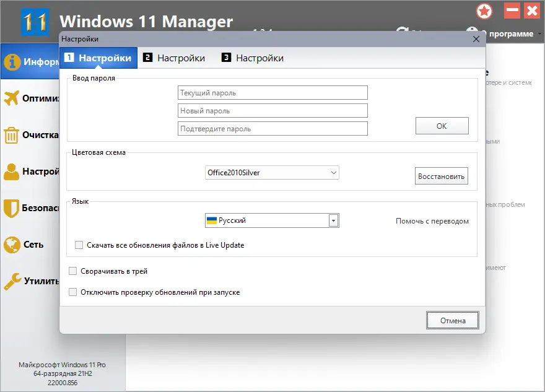
Task: Select the airplane Оптимизация sidebar icon
Action: click(x=12, y=98)
